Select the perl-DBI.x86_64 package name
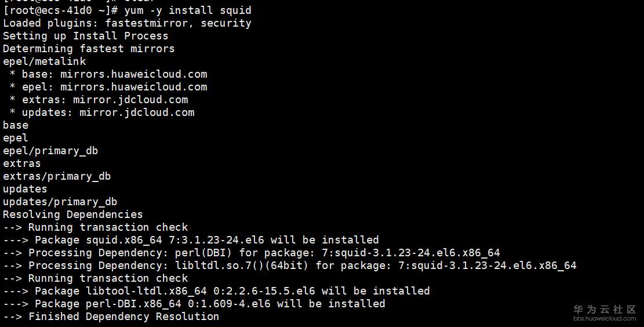644x327 pixels. pyautogui.click(x=133, y=304)
